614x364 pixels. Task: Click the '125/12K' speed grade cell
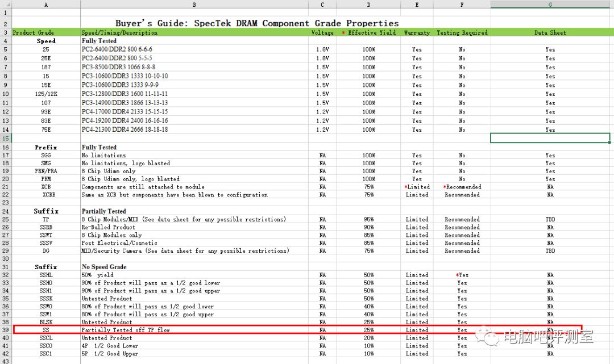pyautogui.click(x=46, y=94)
